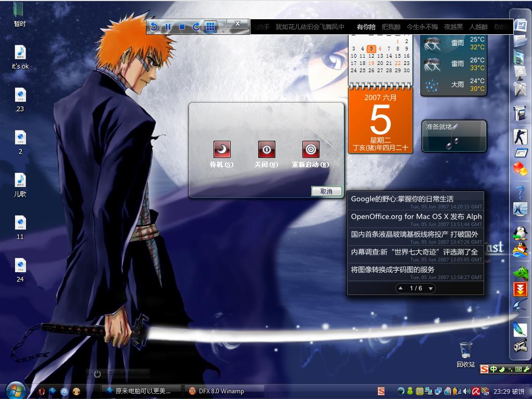Launch Counter-Strike from the side dock

tap(521, 137)
